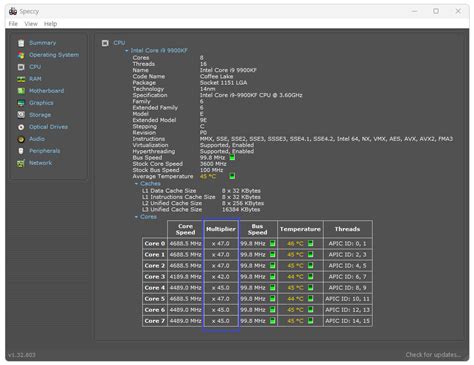Click the Core 5 bus speed green indicator
Viewport: 474px width, 365px height.
coord(272,298)
